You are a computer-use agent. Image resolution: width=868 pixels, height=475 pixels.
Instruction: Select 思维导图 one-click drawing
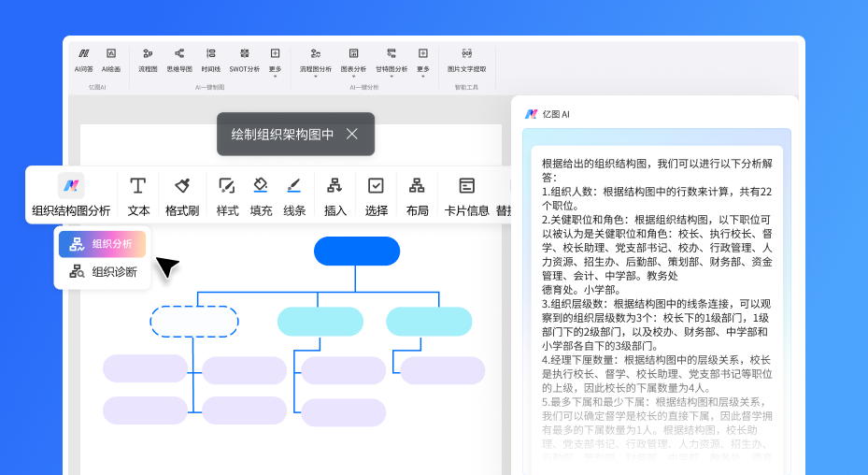tap(179, 61)
